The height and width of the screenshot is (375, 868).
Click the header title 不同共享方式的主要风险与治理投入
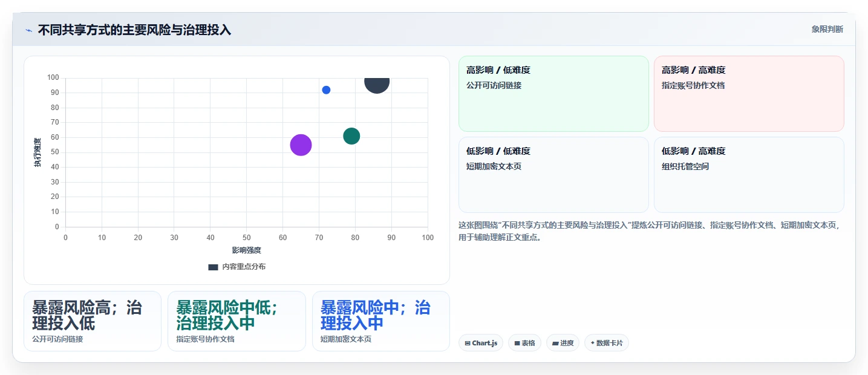[x=134, y=30]
